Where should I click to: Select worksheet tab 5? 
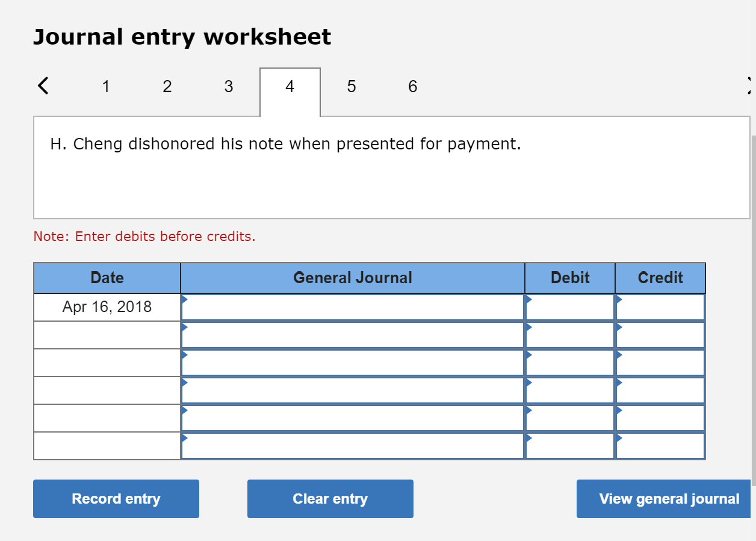[x=352, y=86]
